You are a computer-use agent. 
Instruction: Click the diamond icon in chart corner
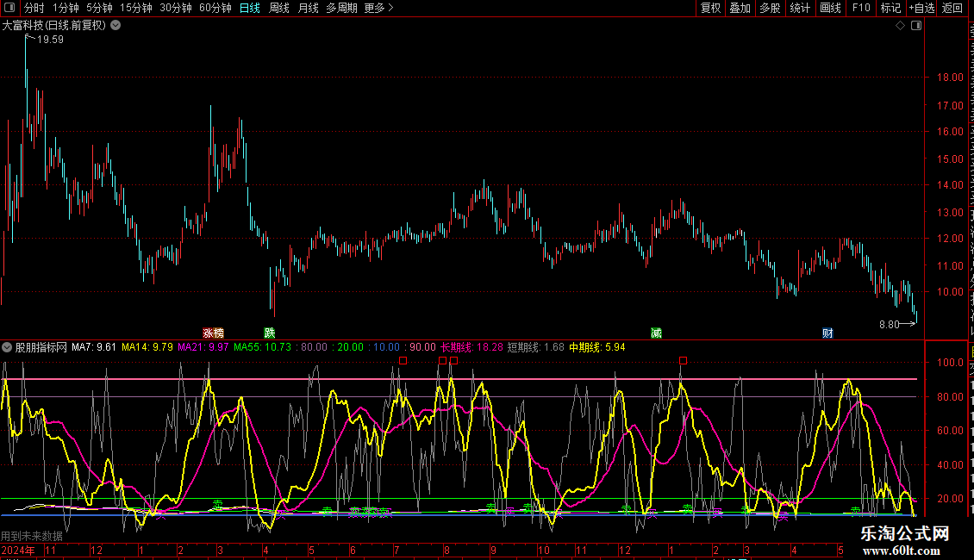[x=900, y=26]
